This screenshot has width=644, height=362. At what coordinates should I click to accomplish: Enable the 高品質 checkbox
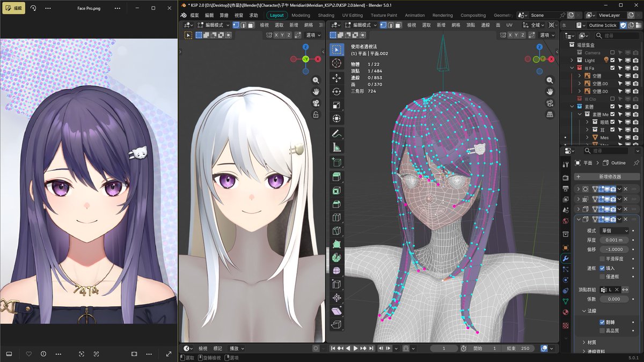(x=602, y=331)
